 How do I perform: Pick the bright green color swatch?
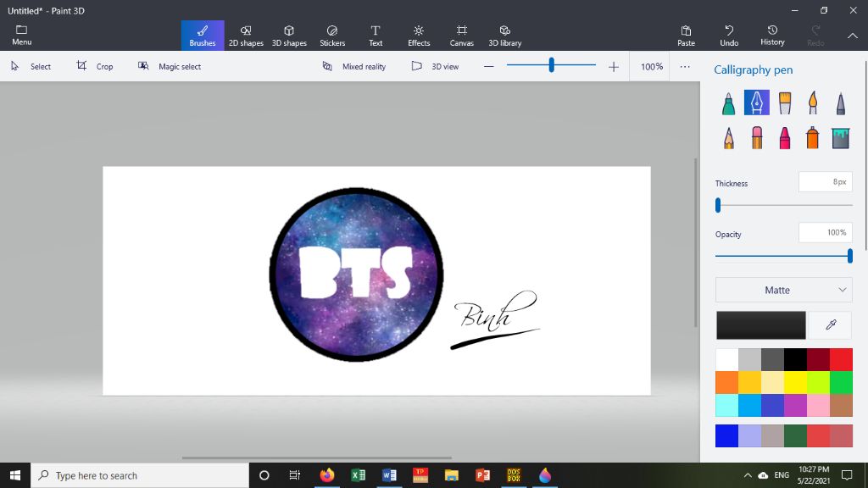click(841, 382)
